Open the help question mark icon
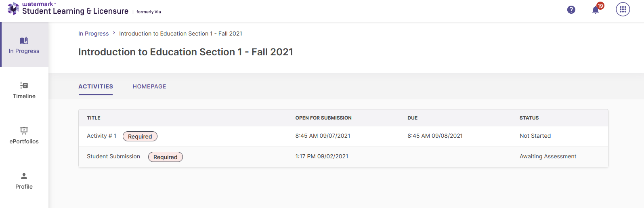644x208 pixels. [571, 10]
